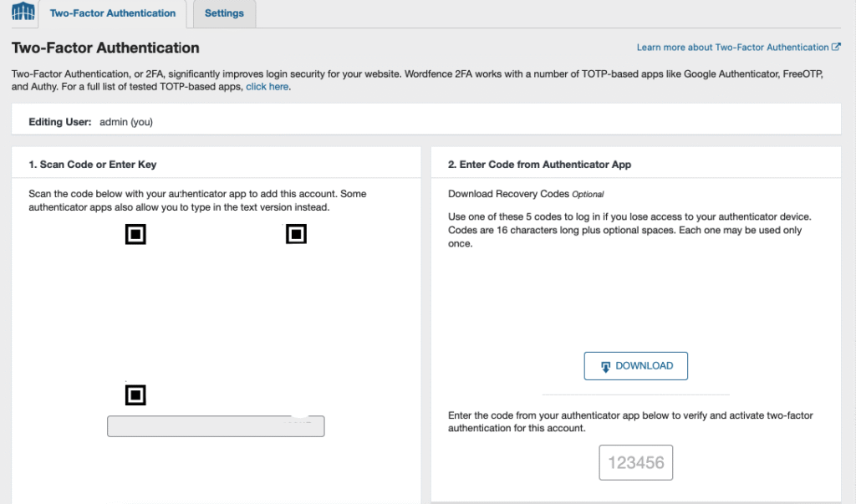Click the "Editing User:" label
Viewport: 856px width, 504px height.
(60, 122)
